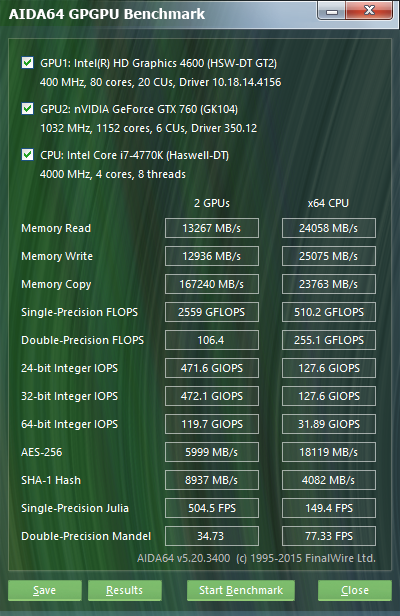Screen dimensions: 400x616
Task: Select the CPU Double-Precision FLOPS result 255.1 GFLOPS
Action: click(329, 340)
